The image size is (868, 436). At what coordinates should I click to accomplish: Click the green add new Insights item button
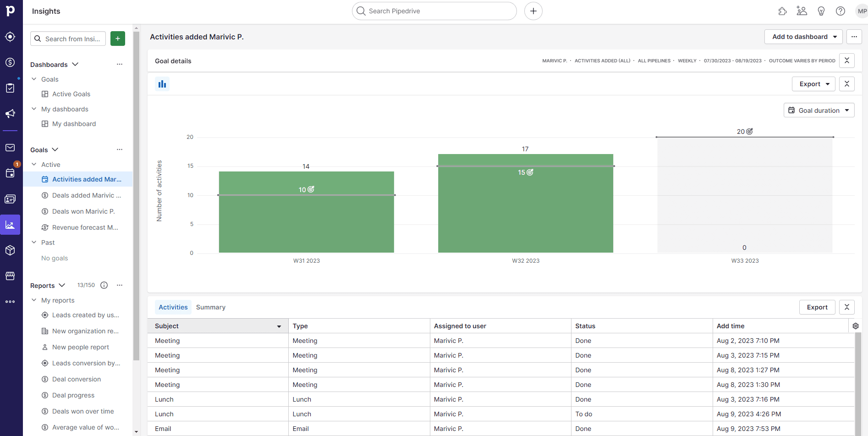(x=118, y=39)
